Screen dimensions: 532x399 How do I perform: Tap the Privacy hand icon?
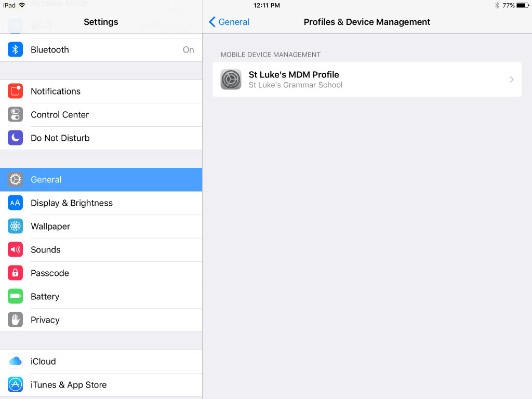(15, 320)
